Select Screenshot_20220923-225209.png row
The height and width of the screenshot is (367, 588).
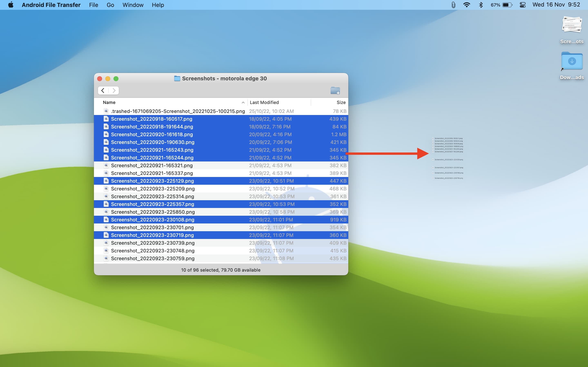tap(153, 189)
